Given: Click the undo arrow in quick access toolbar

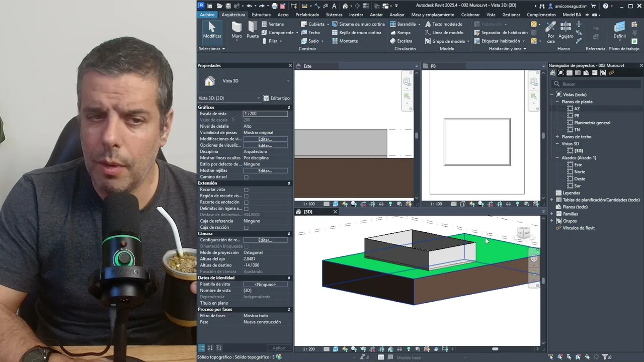Looking at the screenshot, I should [249, 6].
